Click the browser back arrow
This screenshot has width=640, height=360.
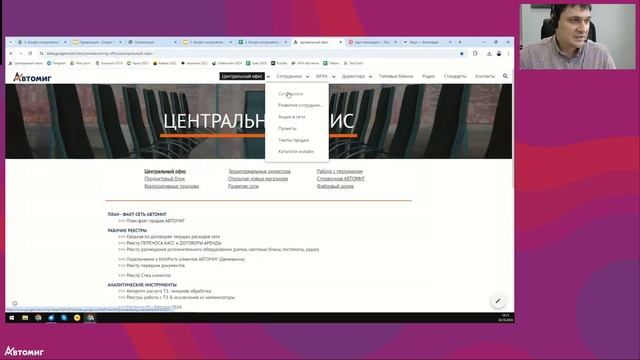pos(11,53)
